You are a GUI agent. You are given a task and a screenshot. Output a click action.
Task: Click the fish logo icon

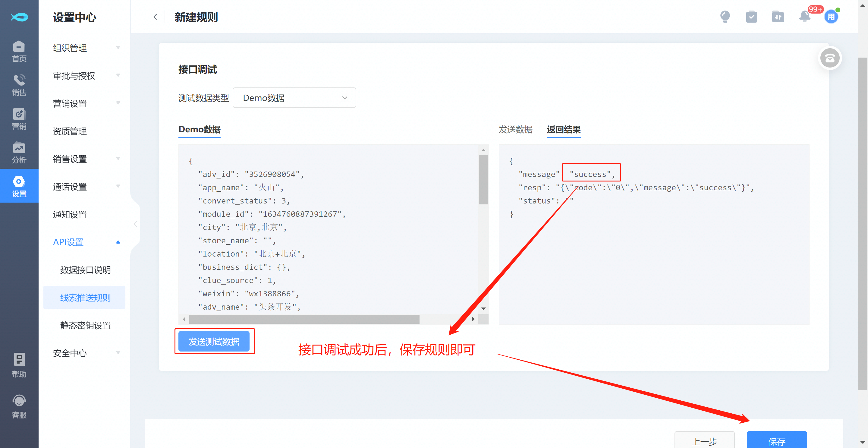point(19,17)
